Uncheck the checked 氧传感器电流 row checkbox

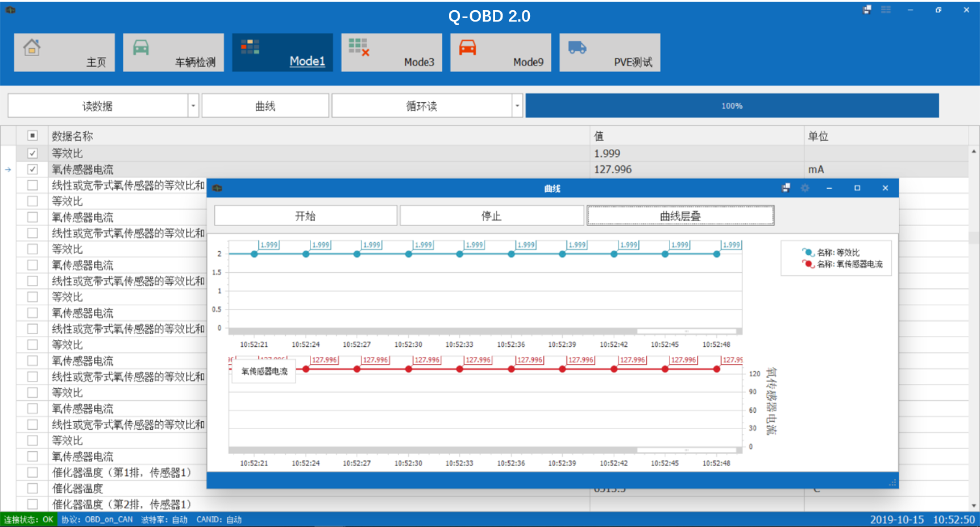tap(32, 169)
